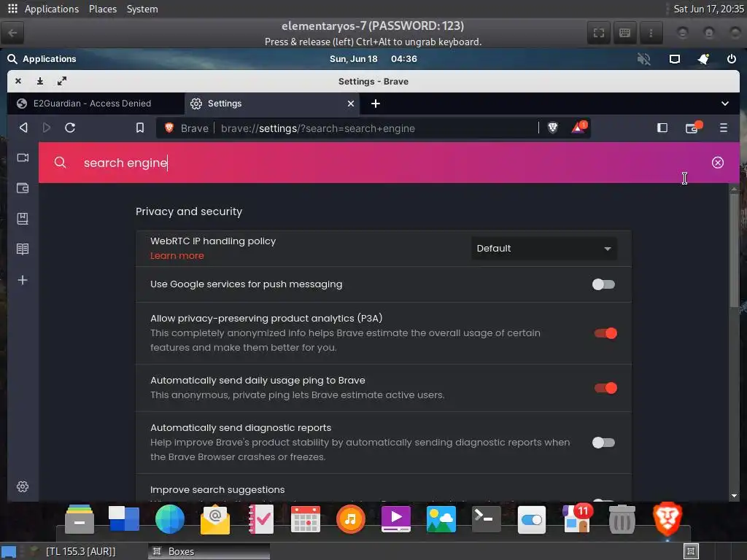Click the scrollbar down arrow

tap(734, 496)
